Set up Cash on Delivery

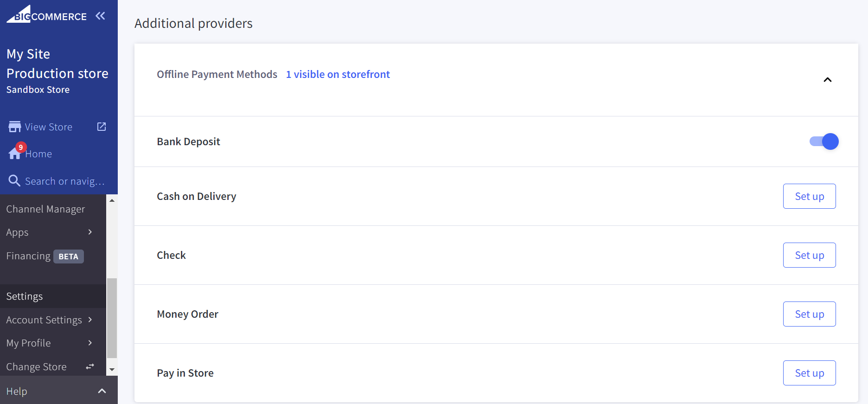tap(809, 196)
